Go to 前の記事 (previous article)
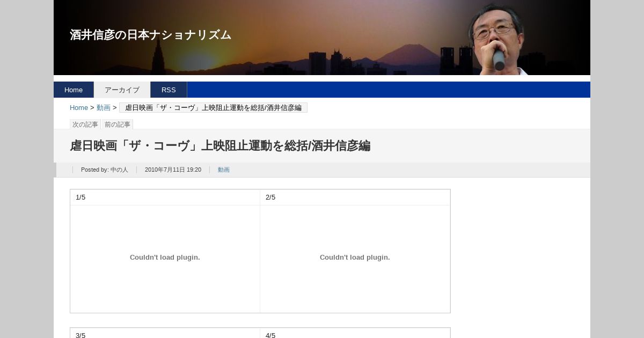Screen dimensions: 644x338 click(x=117, y=124)
